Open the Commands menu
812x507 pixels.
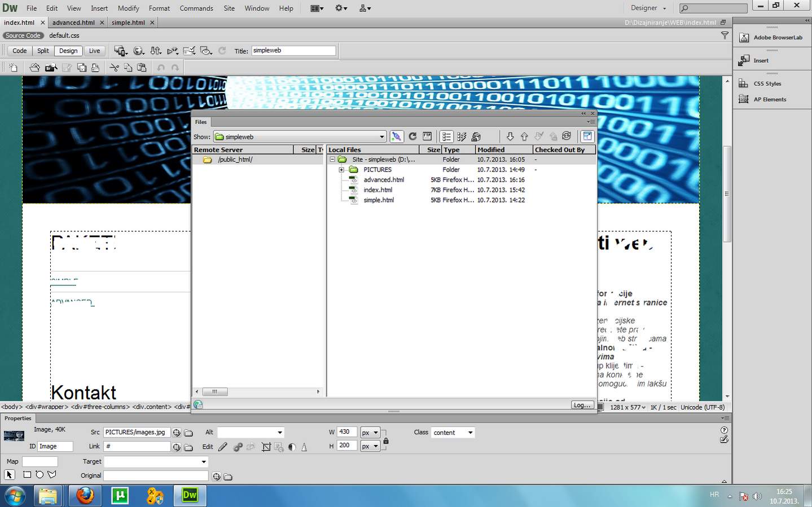(196, 8)
